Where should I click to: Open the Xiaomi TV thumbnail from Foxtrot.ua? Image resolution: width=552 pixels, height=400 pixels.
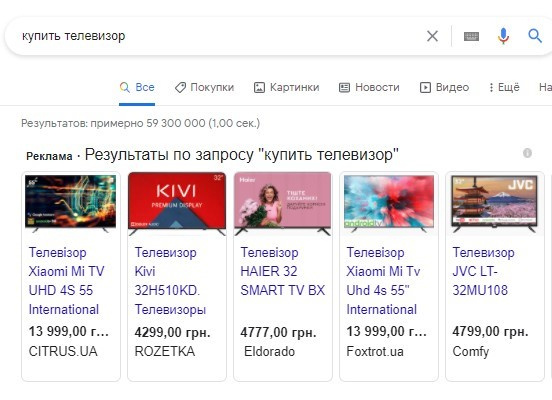tap(389, 204)
